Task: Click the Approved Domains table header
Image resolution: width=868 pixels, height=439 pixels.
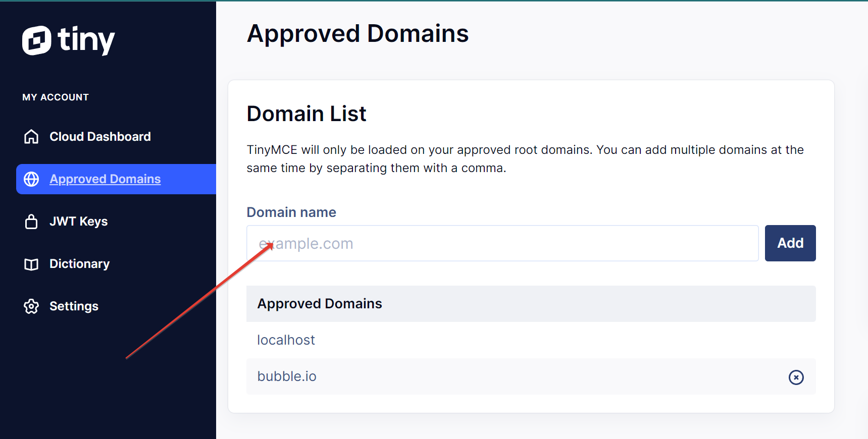Action: point(531,304)
